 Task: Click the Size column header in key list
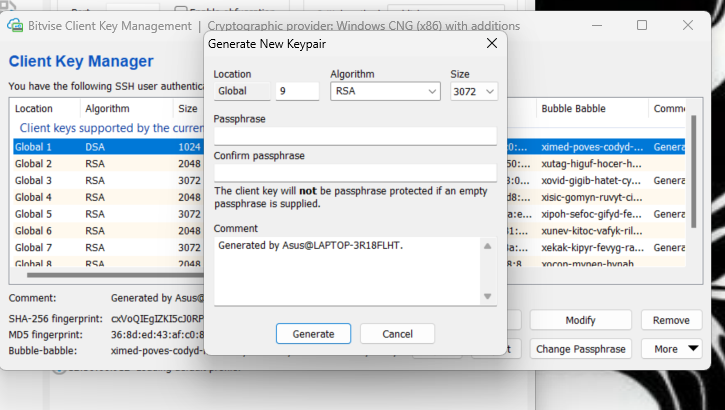tap(189, 109)
